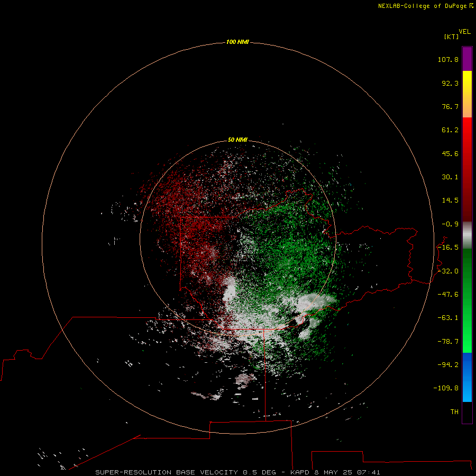This screenshot has height=476, width=476.
Task: Click the TH threshold legend label
Action: tap(454, 412)
